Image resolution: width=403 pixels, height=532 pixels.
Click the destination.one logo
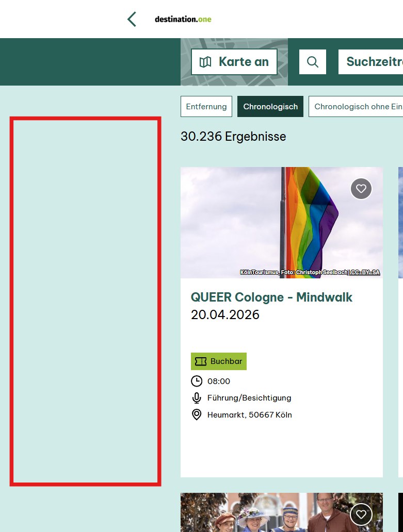pos(183,20)
